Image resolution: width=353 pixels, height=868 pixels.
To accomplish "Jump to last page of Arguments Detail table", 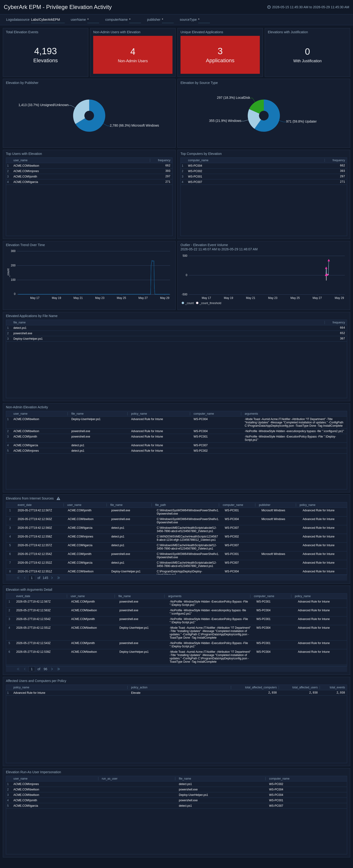I will pyautogui.click(x=59, y=669).
